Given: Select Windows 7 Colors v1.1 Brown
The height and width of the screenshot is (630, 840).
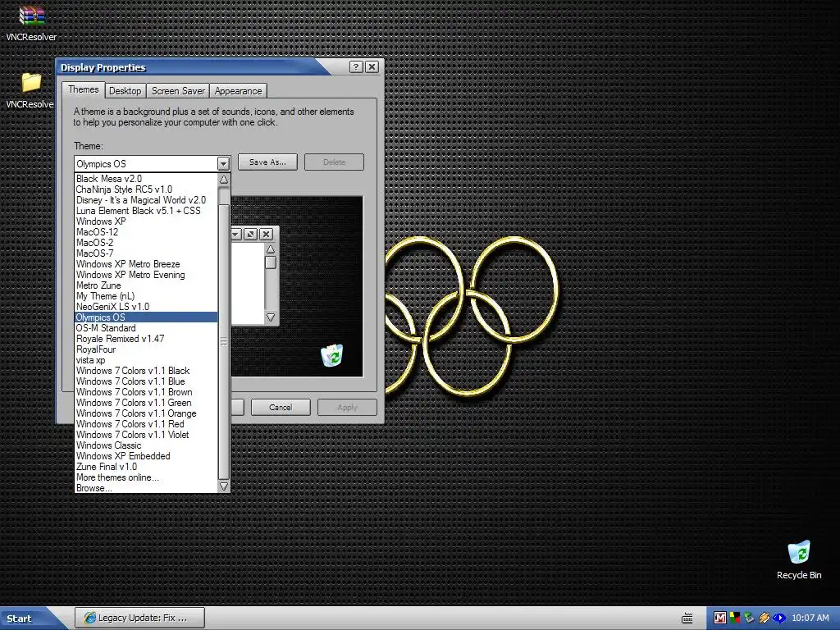Looking at the screenshot, I should pos(146,392).
